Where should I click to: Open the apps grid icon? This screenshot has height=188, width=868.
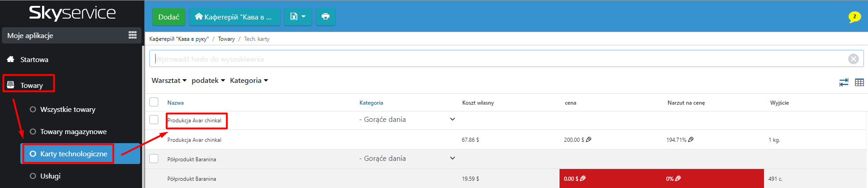(133, 35)
